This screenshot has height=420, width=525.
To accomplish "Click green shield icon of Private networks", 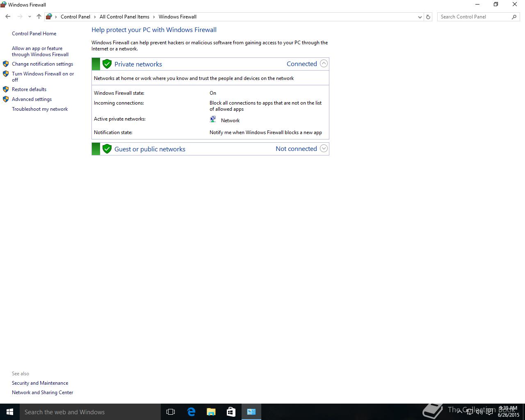I will 107,64.
